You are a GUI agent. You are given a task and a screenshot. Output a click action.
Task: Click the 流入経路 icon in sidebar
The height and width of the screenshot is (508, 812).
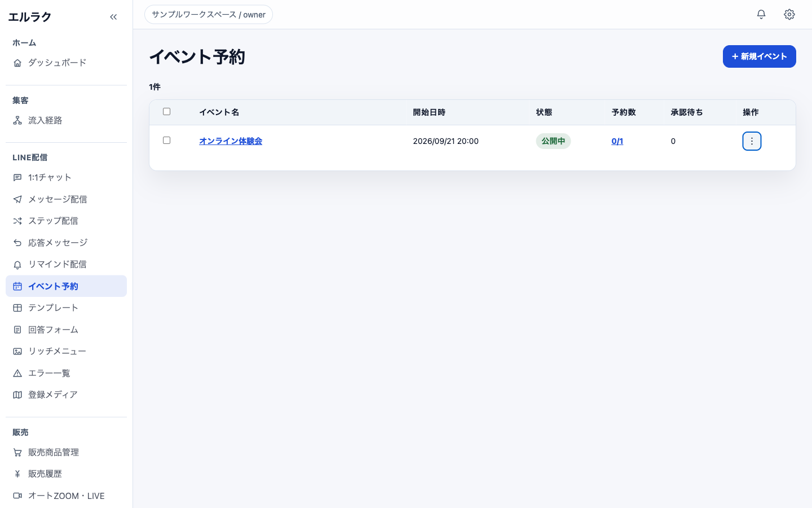(17, 120)
